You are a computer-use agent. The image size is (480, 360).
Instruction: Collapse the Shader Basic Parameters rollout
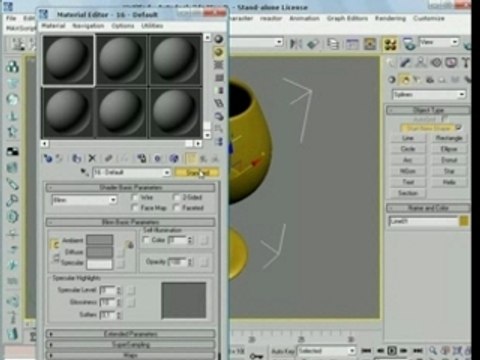click(x=130, y=188)
